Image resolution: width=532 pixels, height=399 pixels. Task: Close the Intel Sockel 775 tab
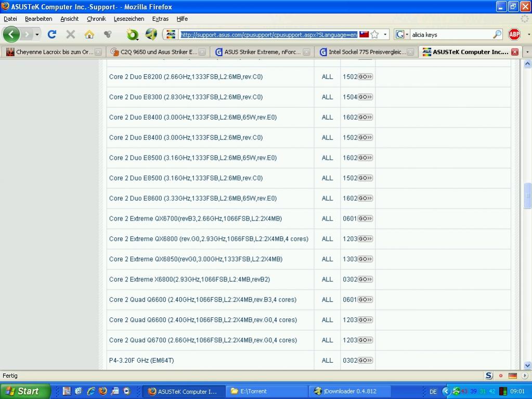click(410, 52)
